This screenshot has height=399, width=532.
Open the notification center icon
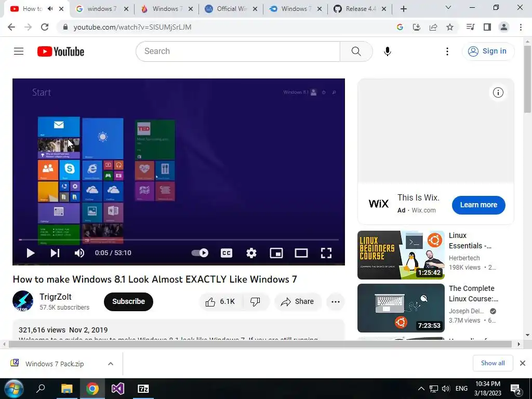[516, 389]
